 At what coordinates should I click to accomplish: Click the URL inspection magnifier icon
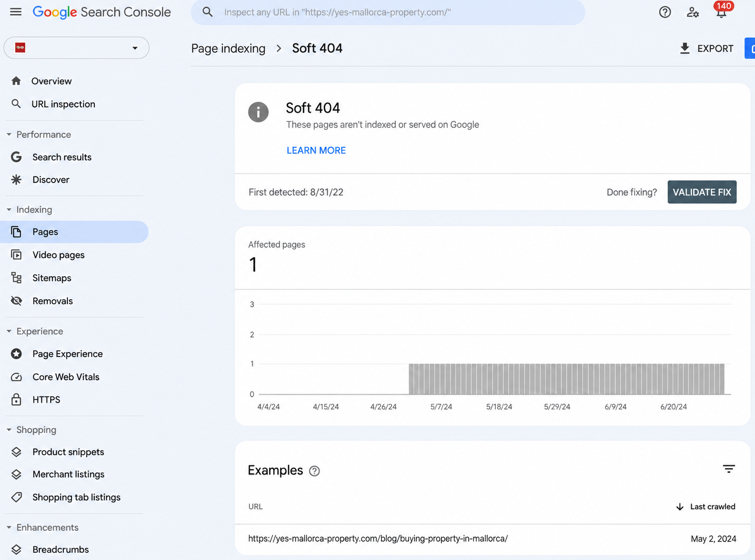[x=16, y=104]
